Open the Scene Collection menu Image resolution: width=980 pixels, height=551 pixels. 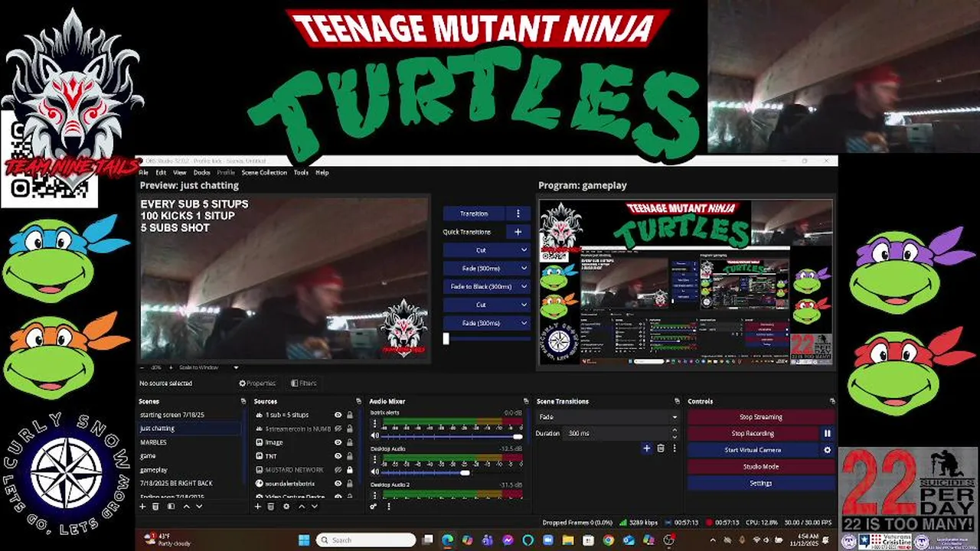264,172
